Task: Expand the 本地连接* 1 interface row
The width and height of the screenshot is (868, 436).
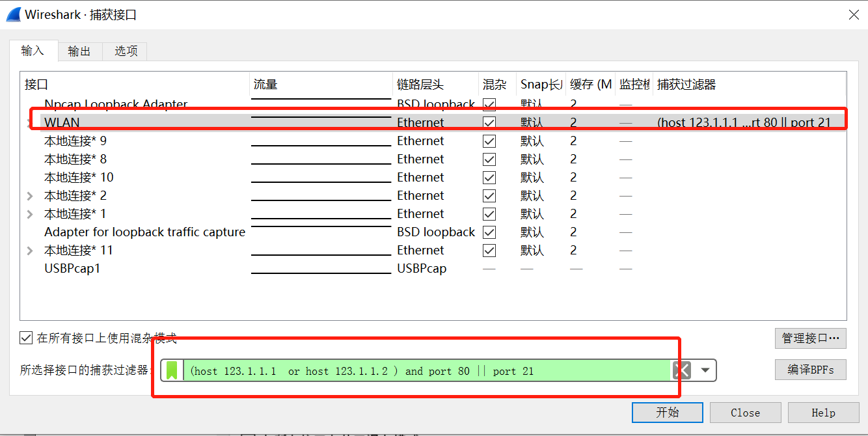Action: 30,213
